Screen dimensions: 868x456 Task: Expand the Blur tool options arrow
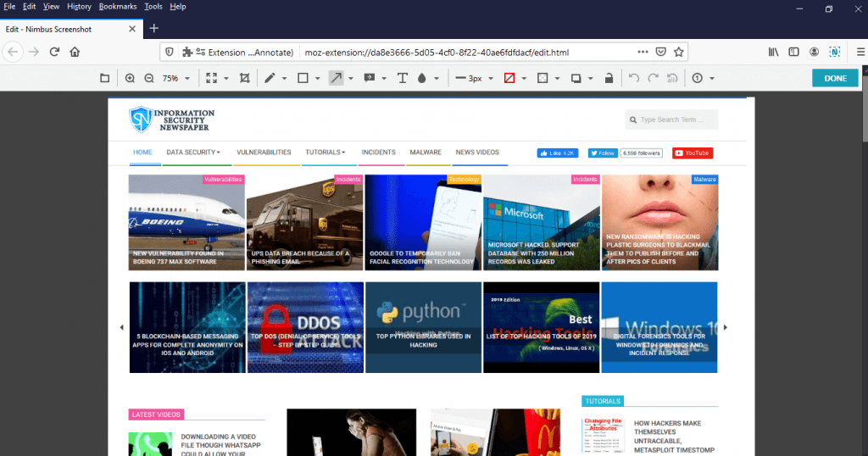click(437, 79)
